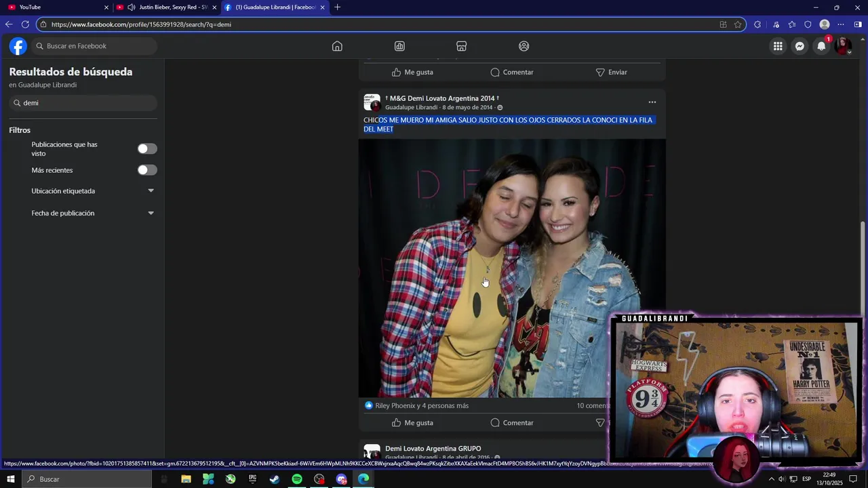Open '8 de mayo de 2014' post date link

click(x=467, y=108)
